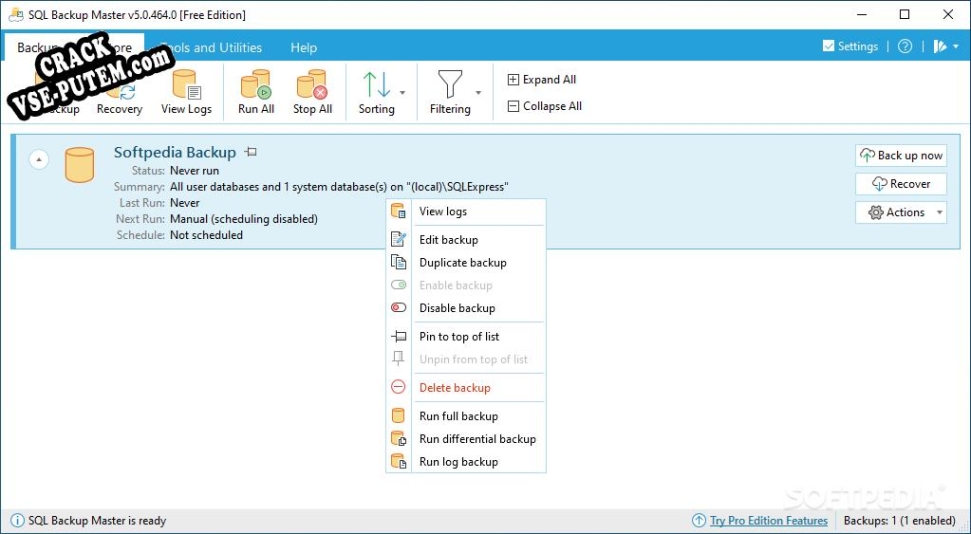
Task: Open the Sorting dropdown arrow
Action: 403,93
